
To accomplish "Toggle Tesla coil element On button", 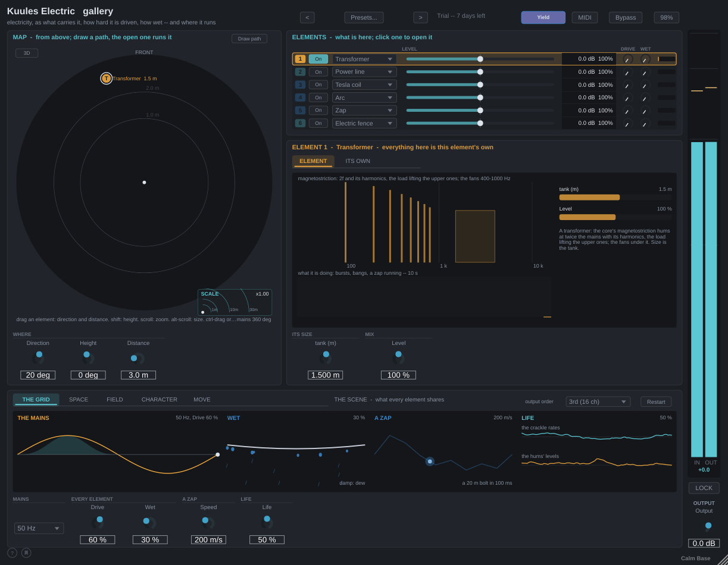I will (x=318, y=84).
